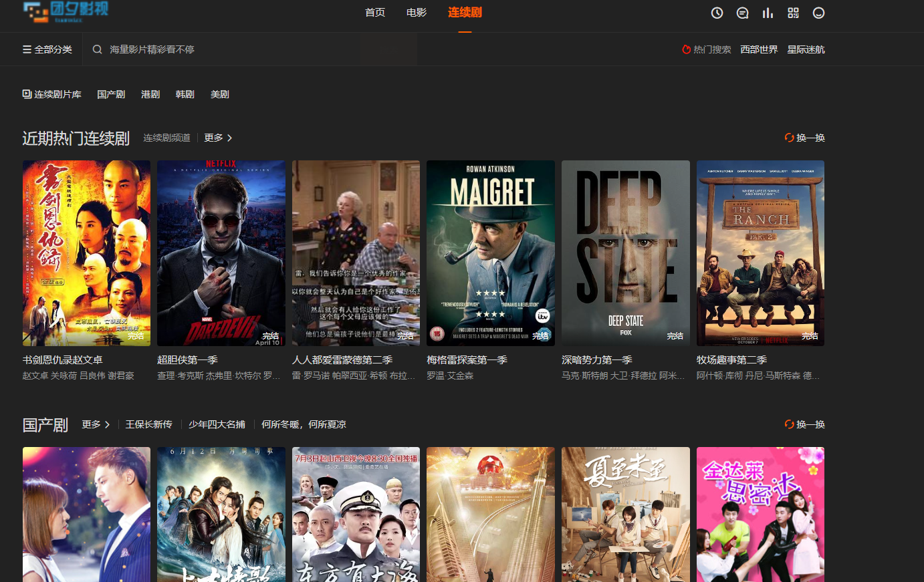Click title 梅格雷探案第一季
924x582 pixels.
[x=467, y=359]
